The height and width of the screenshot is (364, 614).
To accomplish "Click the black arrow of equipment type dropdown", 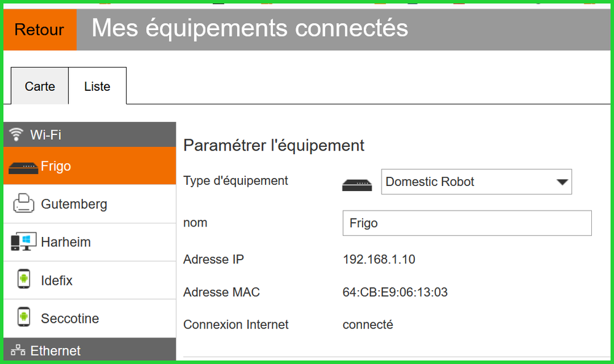I will click(561, 182).
